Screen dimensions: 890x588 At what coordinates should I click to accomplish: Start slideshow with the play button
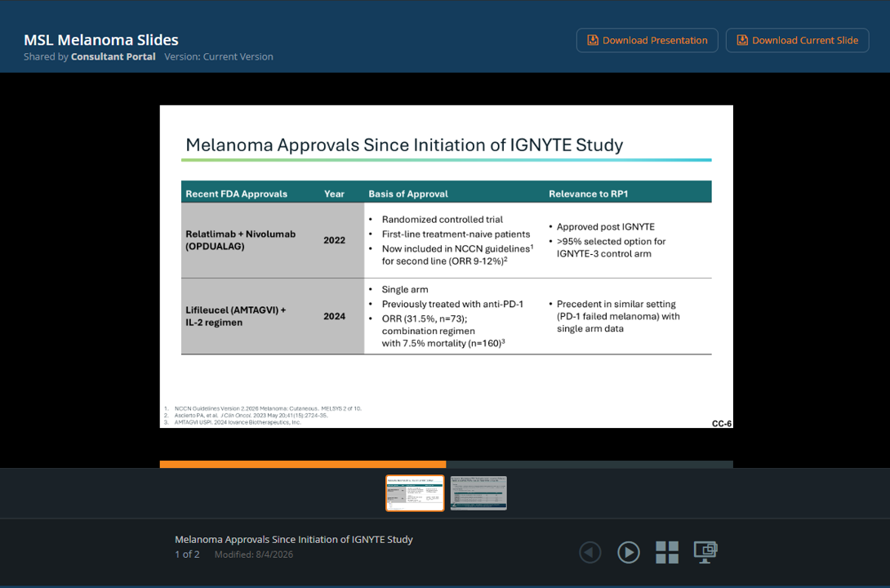(x=629, y=552)
